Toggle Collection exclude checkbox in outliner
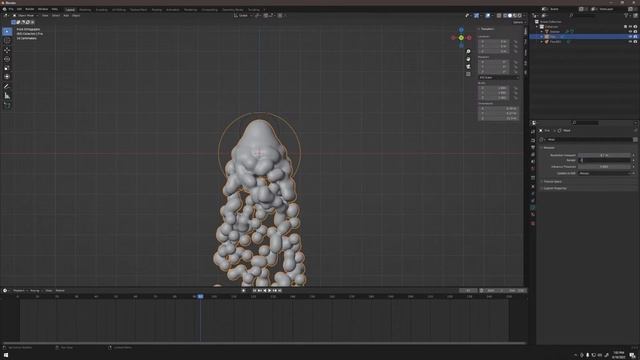The width and height of the screenshot is (640, 360). (x=625, y=27)
